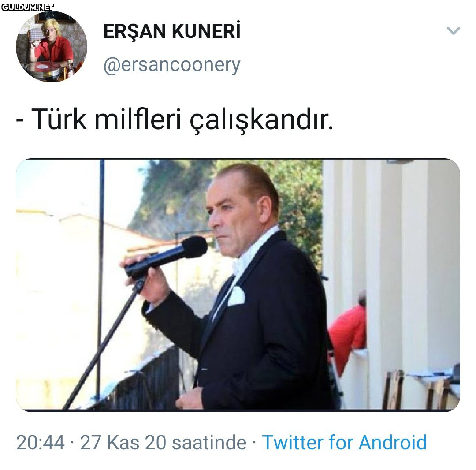
Task: Select the word saatinde in the timestamp line
Action: tap(209, 442)
